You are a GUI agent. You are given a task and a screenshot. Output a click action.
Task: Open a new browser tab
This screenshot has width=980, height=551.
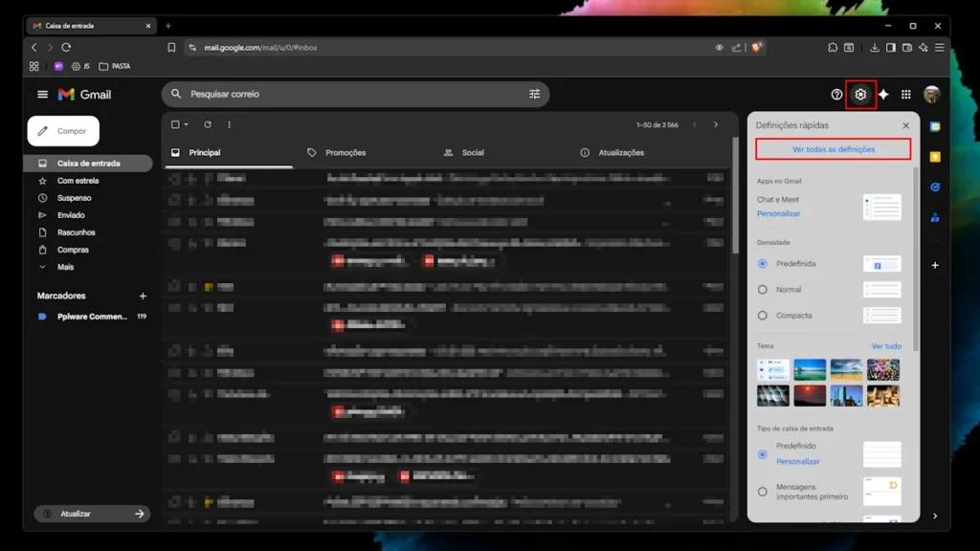168,26
